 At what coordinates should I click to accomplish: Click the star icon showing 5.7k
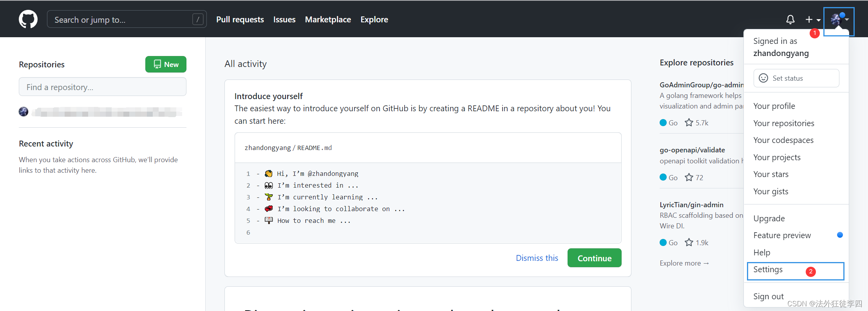pos(689,123)
